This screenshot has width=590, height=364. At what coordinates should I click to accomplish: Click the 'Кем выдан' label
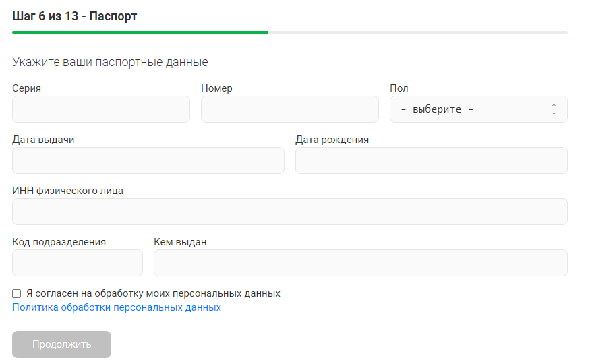[180, 242]
